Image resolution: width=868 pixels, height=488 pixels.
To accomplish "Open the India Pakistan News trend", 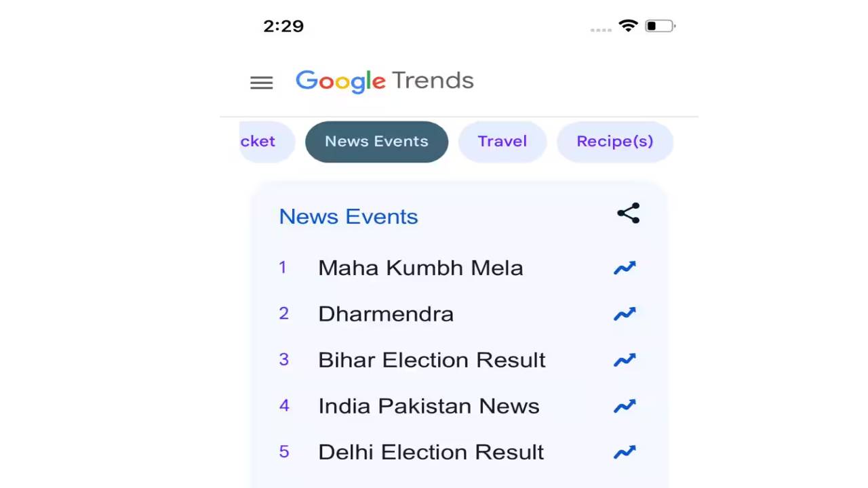I will [429, 406].
